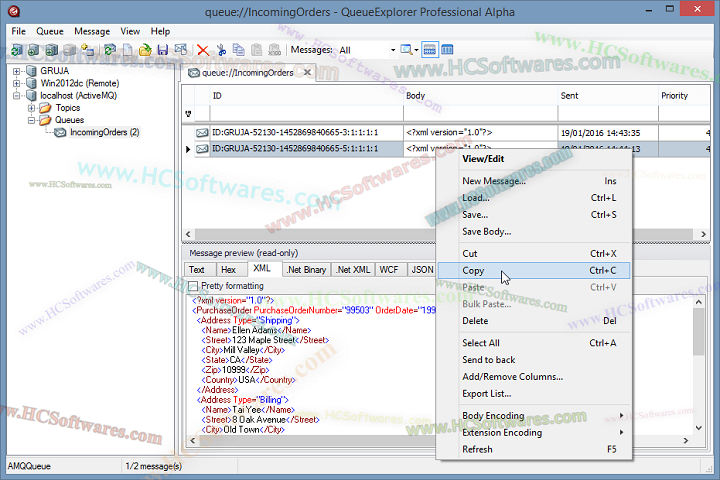The height and width of the screenshot is (480, 720).
Task: Open the View menu
Action: [x=130, y=31]
